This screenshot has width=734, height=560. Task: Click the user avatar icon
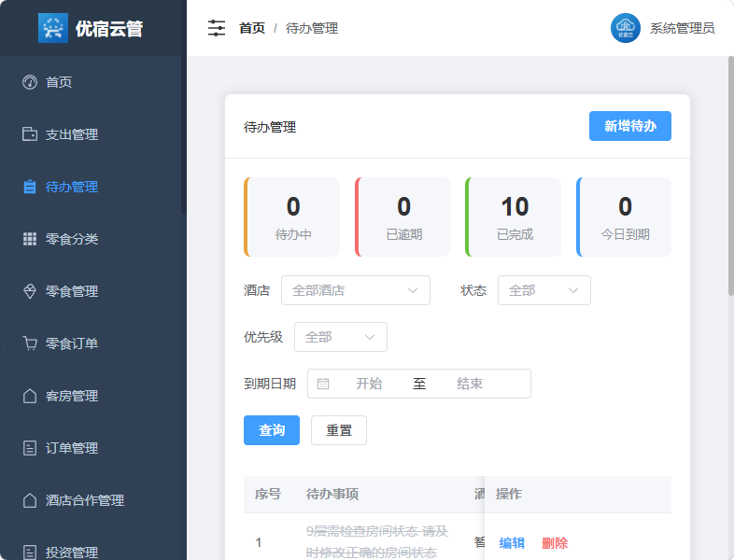[x=626, y=28]
